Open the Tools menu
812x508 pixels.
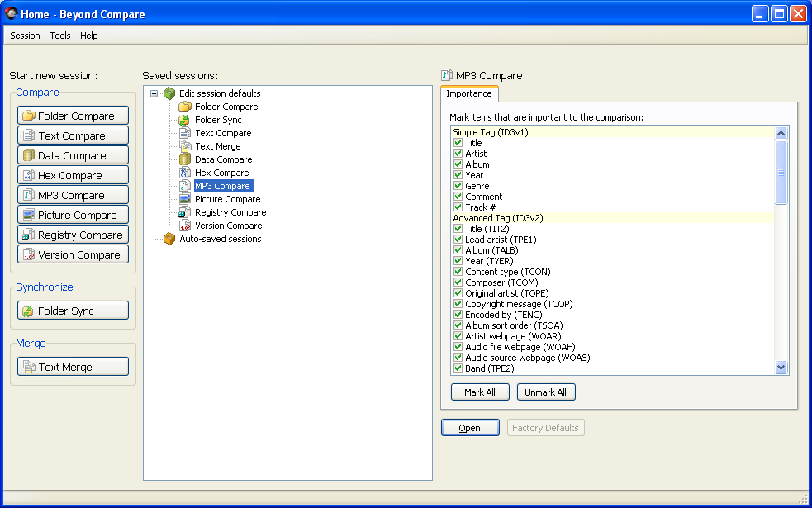pos(59,36)
